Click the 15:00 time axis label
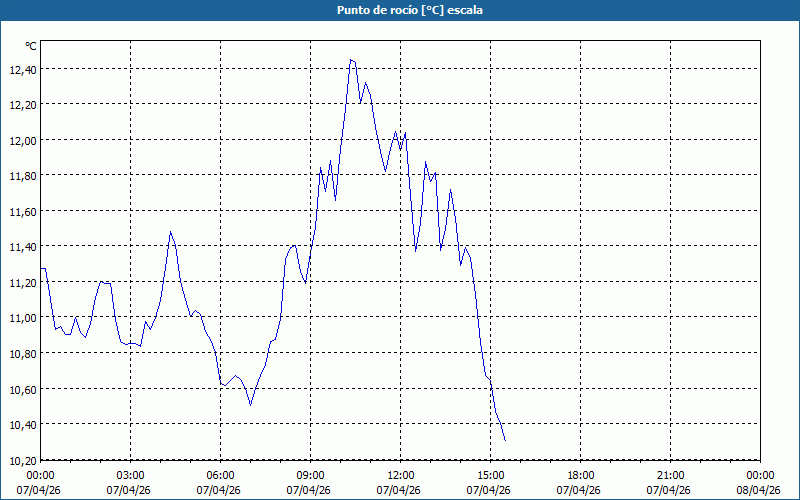Screen dimensions: 800x500 (491, 475)
